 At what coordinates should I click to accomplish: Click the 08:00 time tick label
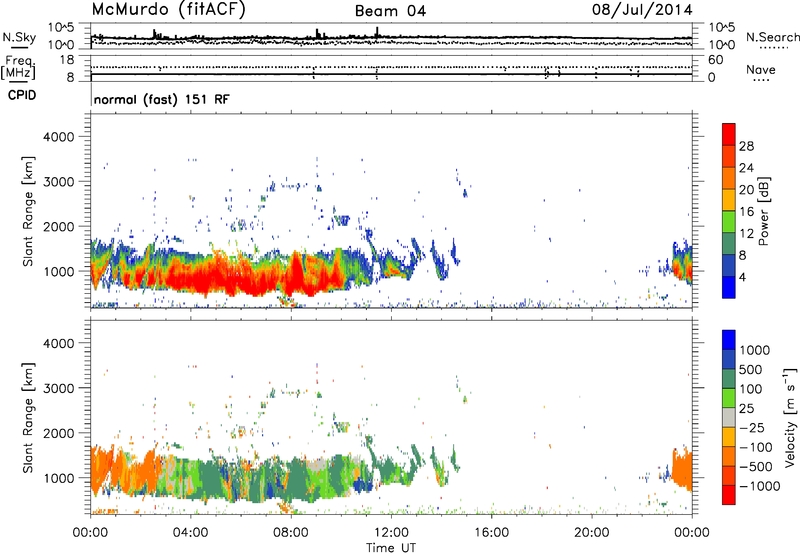pos(291,533)
